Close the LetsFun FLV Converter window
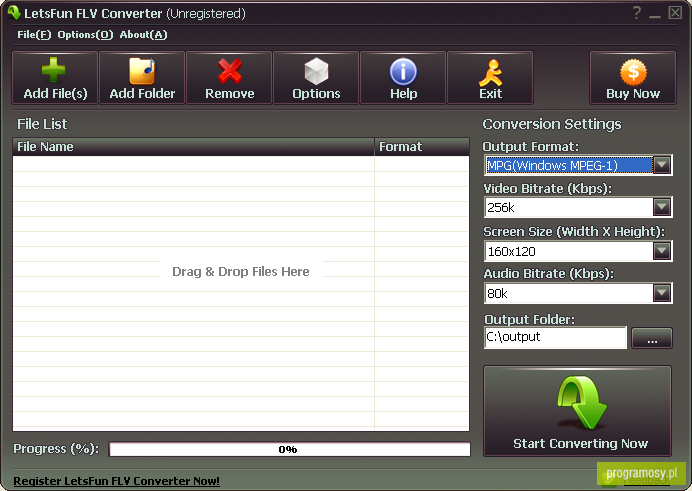The width and height of the screenshot is (692, 491). [x=675, y=13]
